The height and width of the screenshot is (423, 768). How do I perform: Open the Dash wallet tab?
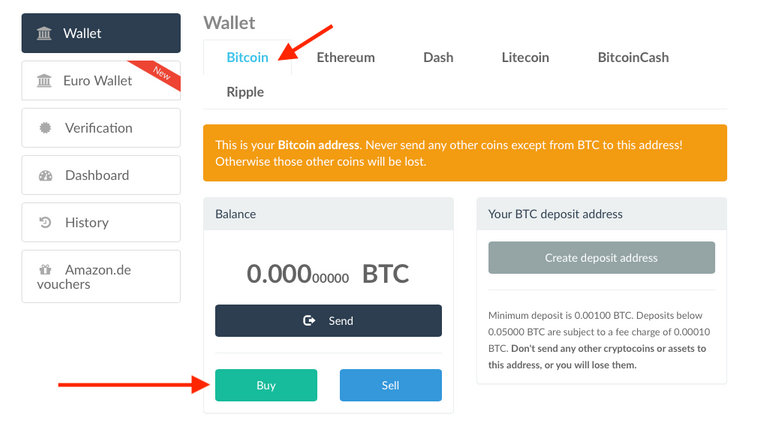click(438, 57)
